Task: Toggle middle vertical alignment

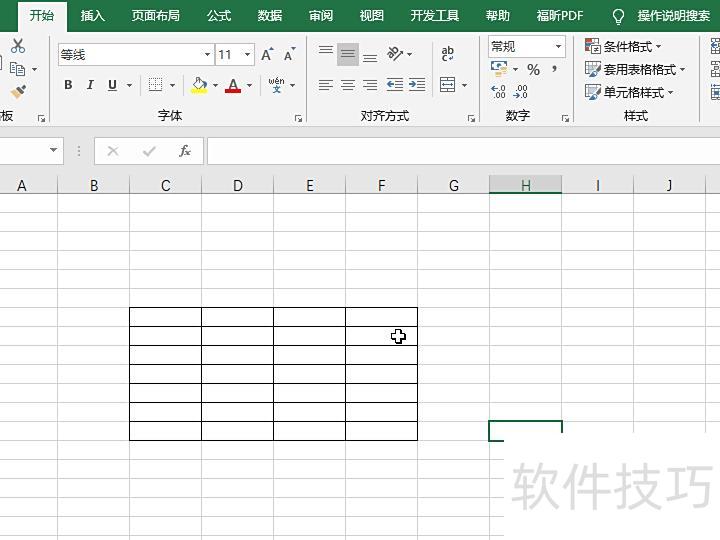Action: [x=348, y=54]
